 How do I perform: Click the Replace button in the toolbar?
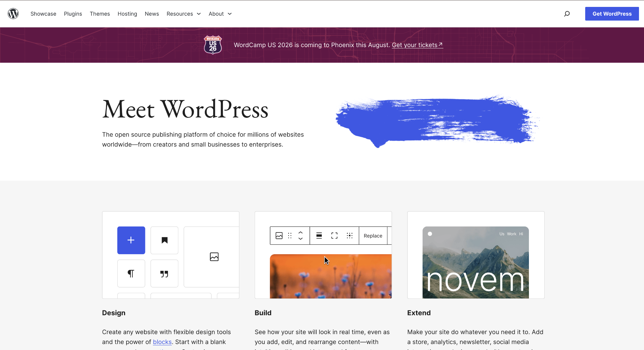click(373, 236)
